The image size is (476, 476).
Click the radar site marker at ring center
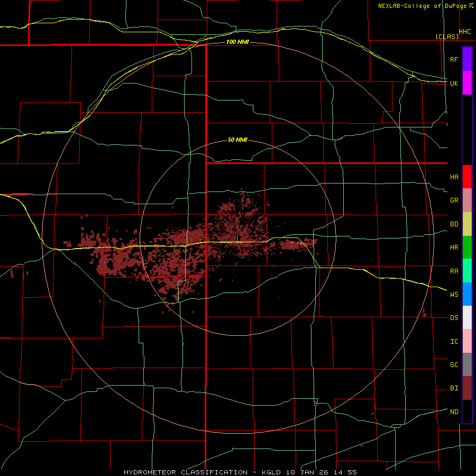(x=237, y=239)
